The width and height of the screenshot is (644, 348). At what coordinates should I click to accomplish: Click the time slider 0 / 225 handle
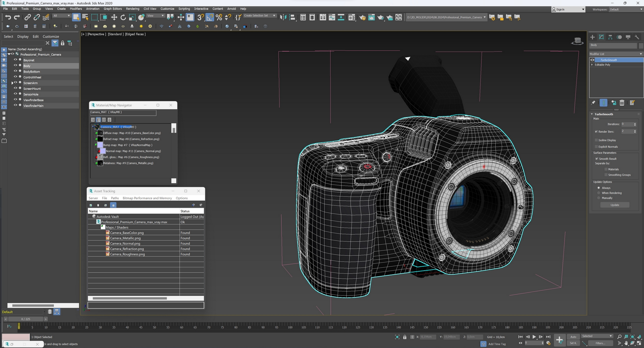pyautogui.click(x=26, y=319)
